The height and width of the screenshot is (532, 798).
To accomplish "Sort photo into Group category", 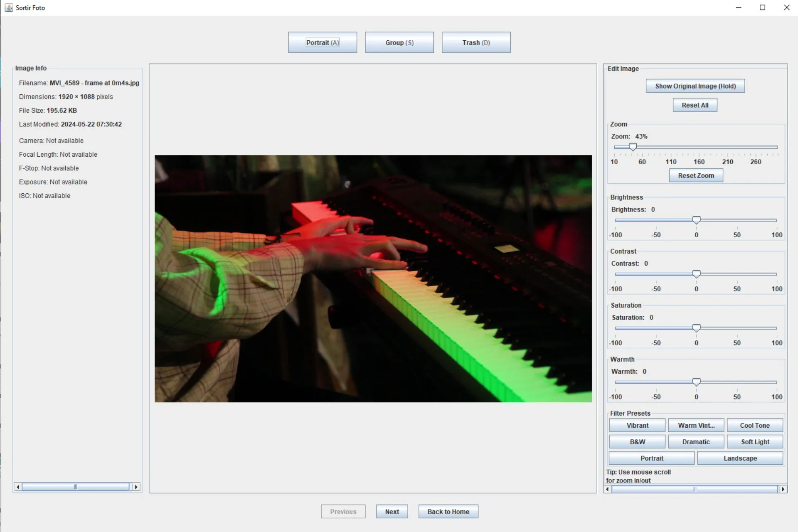I will click(x=399, y=42).
